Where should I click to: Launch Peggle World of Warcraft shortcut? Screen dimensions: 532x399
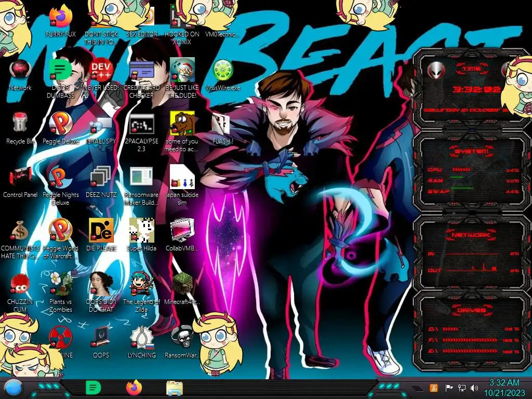60,230
